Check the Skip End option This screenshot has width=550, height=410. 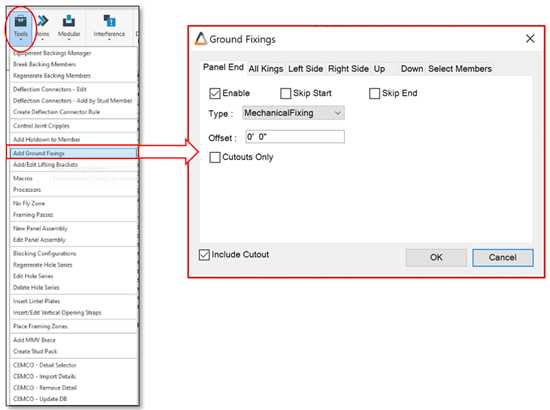pyautogui.click(x=374, y=93)
